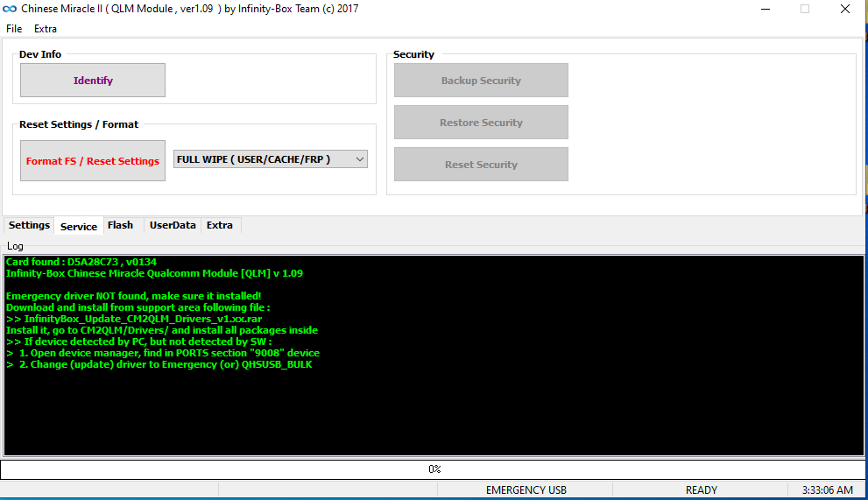The width and height of the screenshot is (868, 500).
Task: Click the 3:33:06 AM clock in status bar
Action: click(x=828, y=490)
